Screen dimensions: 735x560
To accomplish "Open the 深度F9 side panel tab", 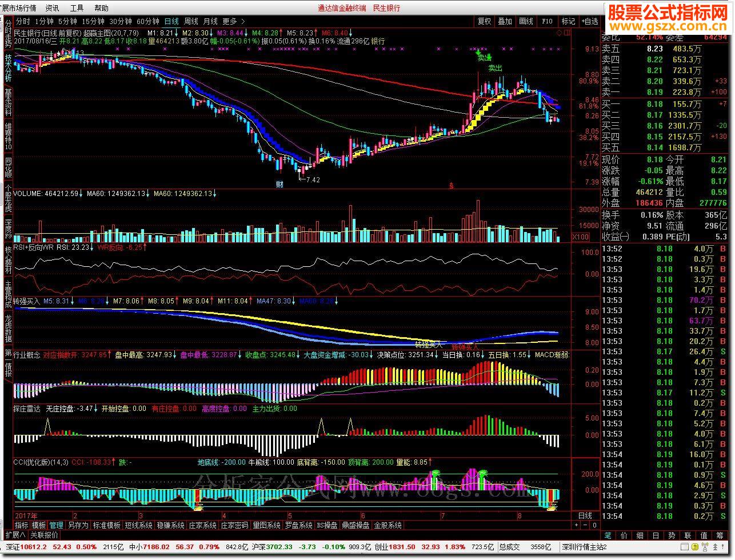I will coord(8,229).
